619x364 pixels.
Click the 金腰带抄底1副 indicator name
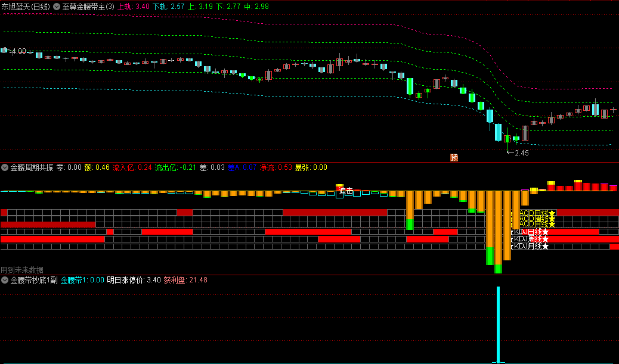[34, 281]
